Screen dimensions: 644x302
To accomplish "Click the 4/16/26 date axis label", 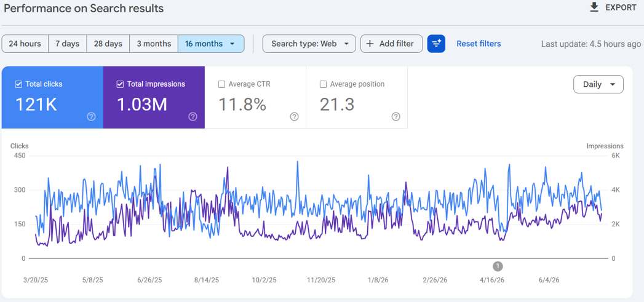I will tap(492, 280).
